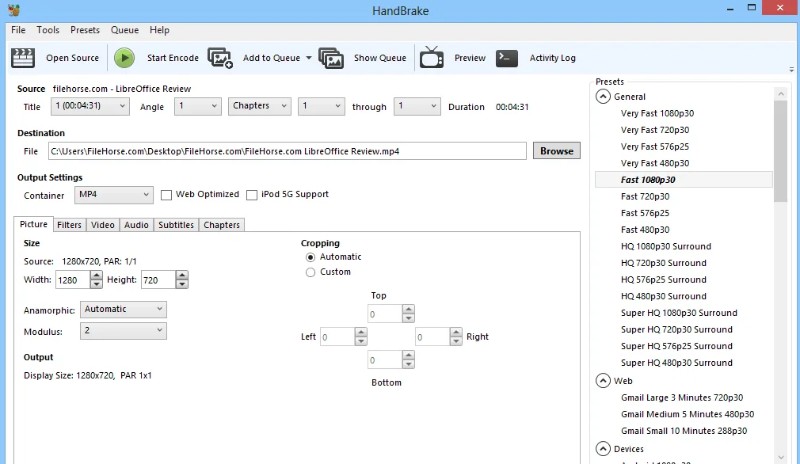Viewport: 800px width, 464px height.
Task: Collapse the General presets group
Action: point(603,97)
